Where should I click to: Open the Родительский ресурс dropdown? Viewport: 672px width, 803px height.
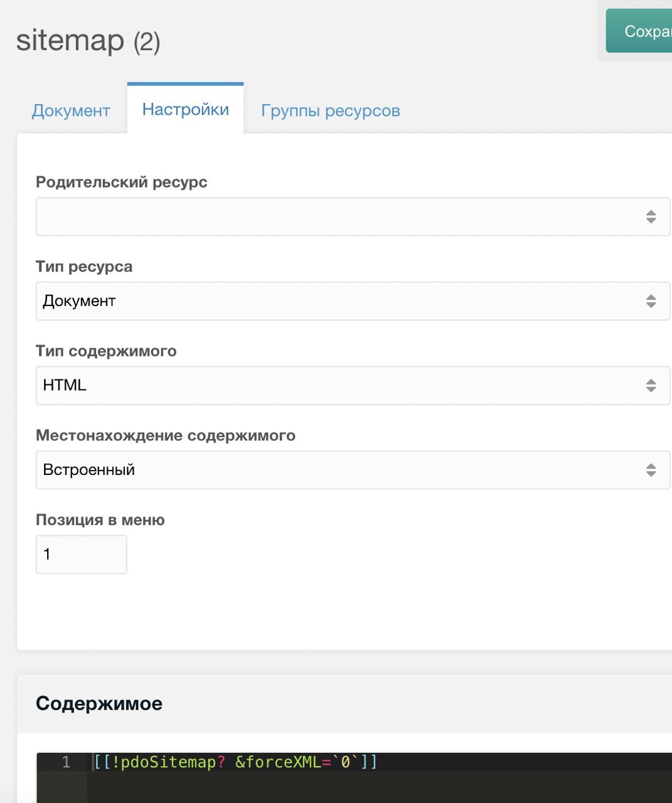tap(353, 216)
